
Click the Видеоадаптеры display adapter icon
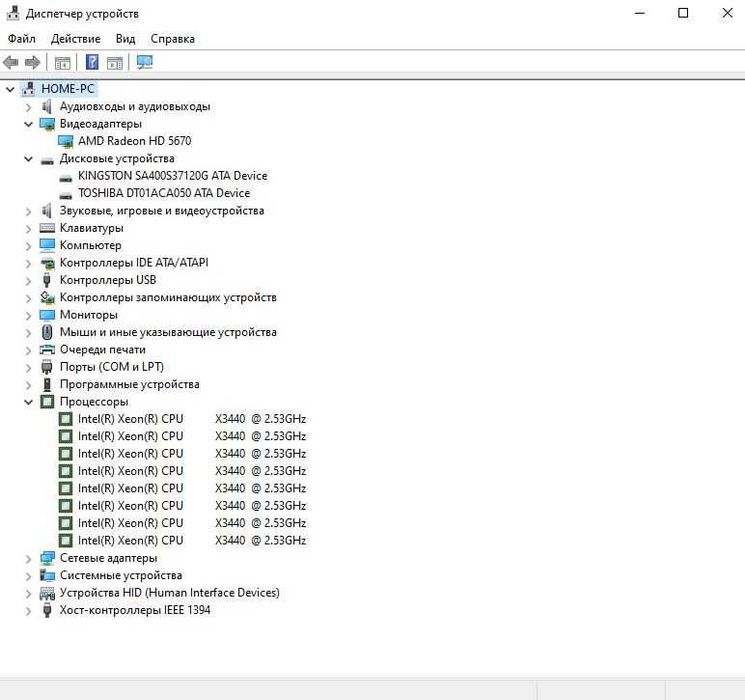(47, 124)
